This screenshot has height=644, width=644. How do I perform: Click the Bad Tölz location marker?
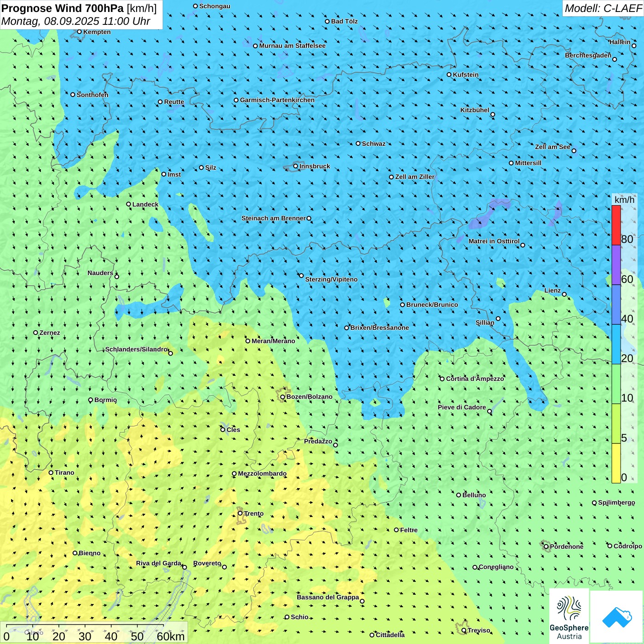point(327,21)
